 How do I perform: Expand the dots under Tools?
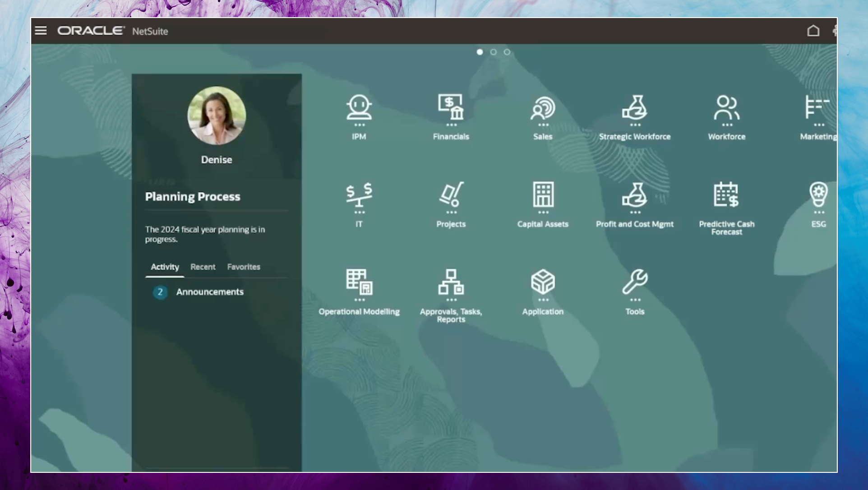coord(635,300)
